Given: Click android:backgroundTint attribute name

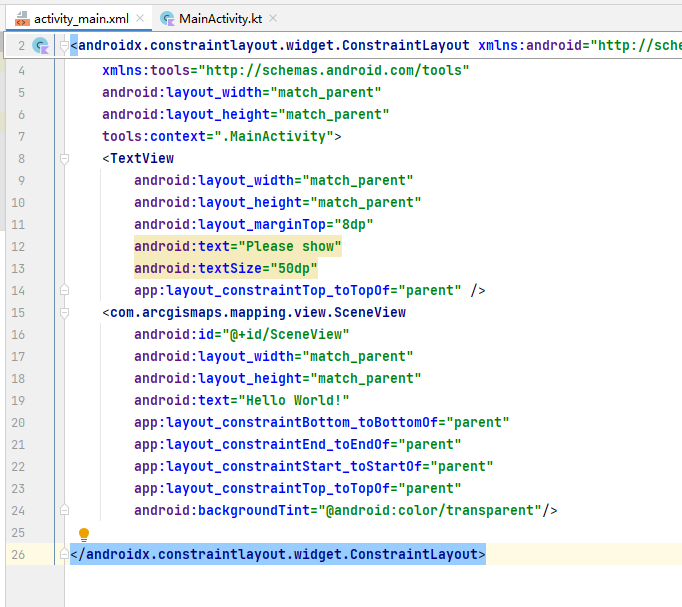Looking at the screenshot, I should click(222, 510).
